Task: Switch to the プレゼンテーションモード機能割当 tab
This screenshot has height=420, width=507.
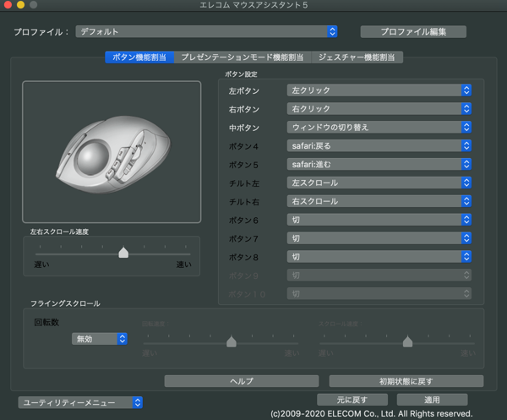Action: 243,57
